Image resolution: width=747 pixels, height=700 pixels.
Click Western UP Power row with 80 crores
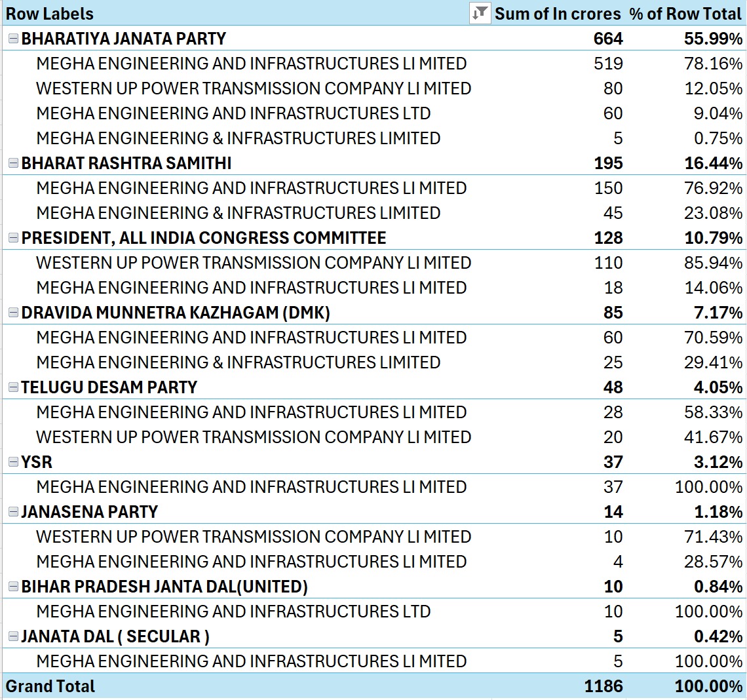pyautogui.click(x=254, y=88)
